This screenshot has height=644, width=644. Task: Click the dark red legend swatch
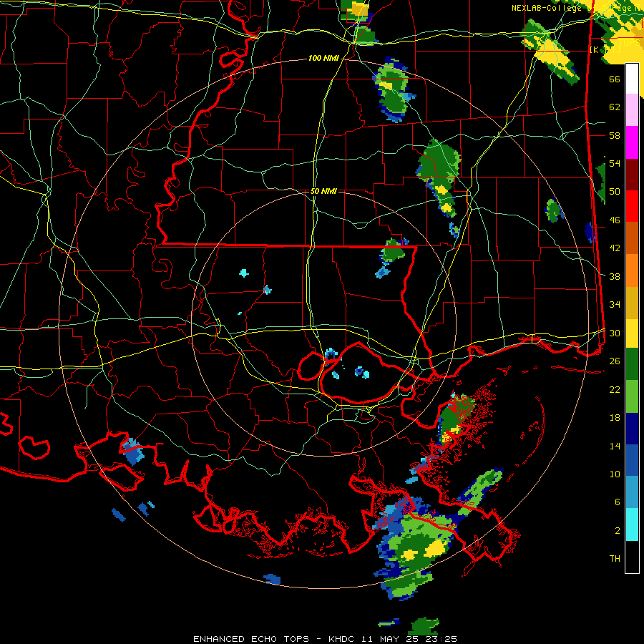tap(632, 175)
